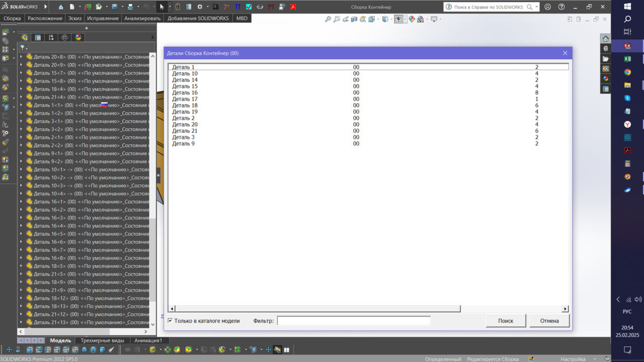Expand tree item Деталь 1<1>
This screenshot has width=644, height=362.
21,105
